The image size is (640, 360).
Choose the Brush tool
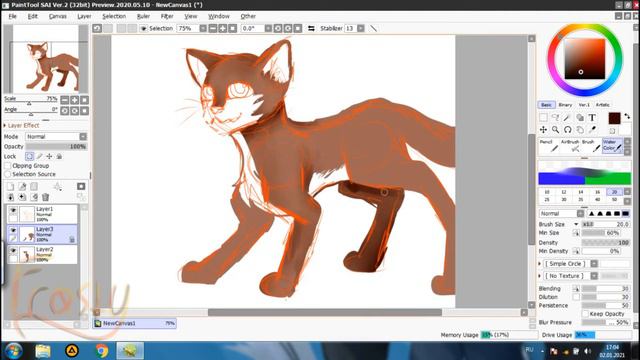[591, 146]
